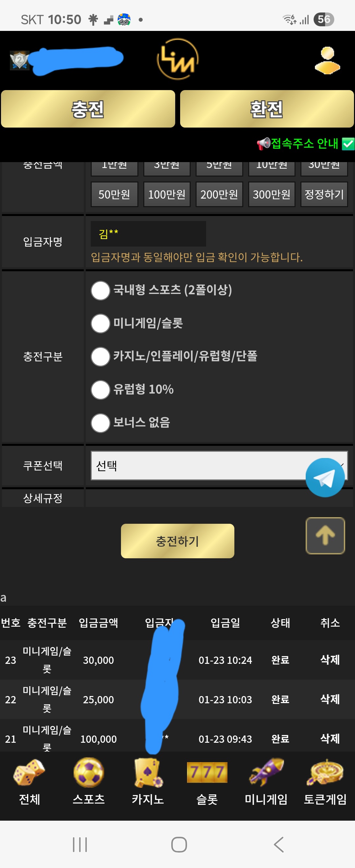The width and height of the screenshot is (355, 868).
Task: Switch to the 충전 tab
Action: point(88,109)
